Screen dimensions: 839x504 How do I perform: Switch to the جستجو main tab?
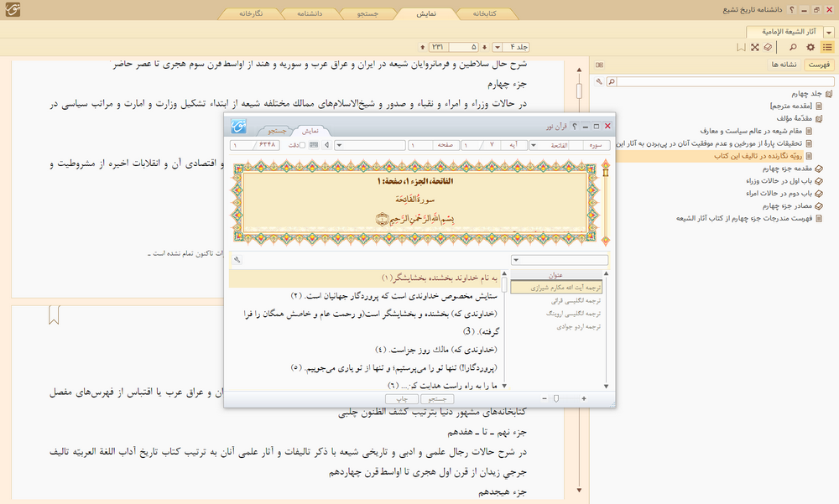[x=368, y=14]
